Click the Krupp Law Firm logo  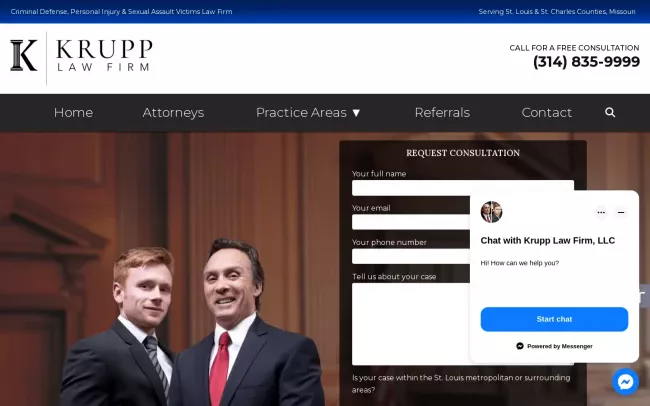[82, 56]
